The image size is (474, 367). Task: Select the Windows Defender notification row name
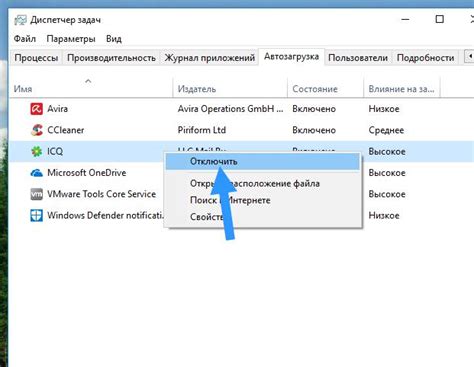(105, 215)
